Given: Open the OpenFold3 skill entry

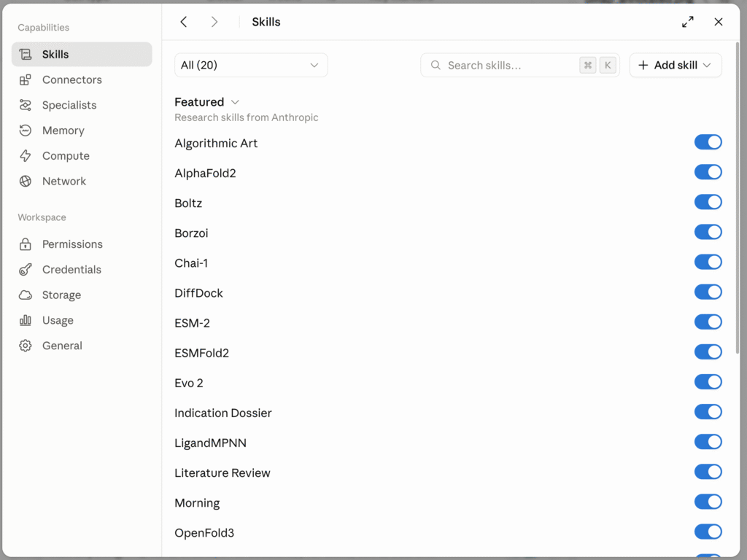Looking at the screenshot, I should click(204, 533).
